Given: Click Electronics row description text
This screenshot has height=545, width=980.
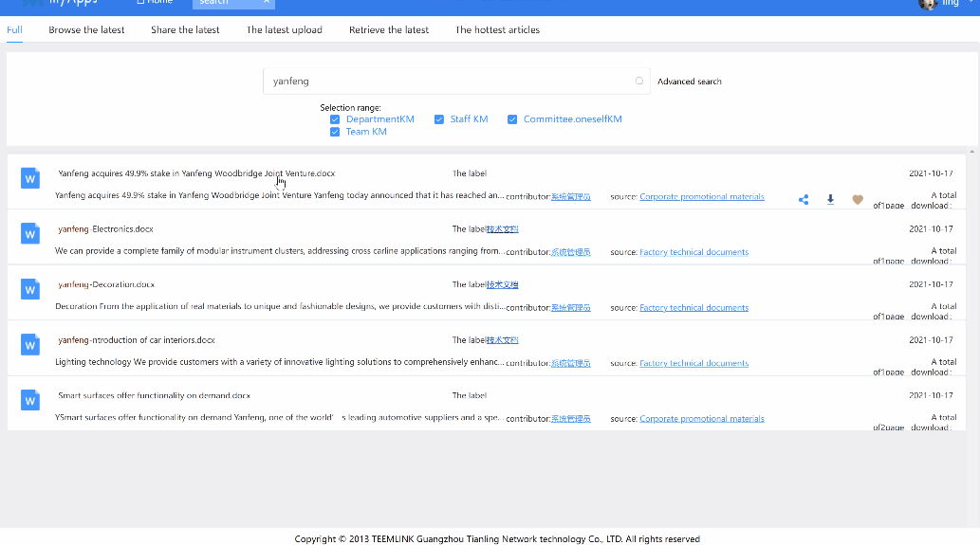Looking at the screenshot, I should coord(279,251).
